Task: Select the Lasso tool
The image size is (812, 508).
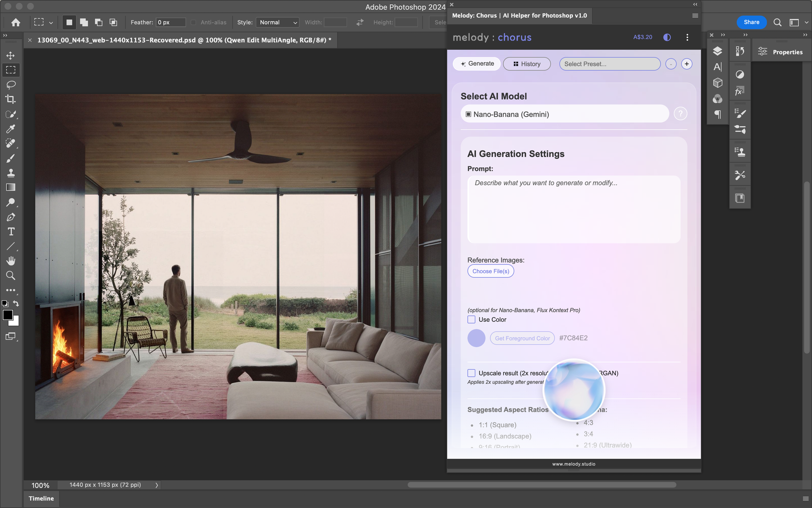Action: pos(10,84)
